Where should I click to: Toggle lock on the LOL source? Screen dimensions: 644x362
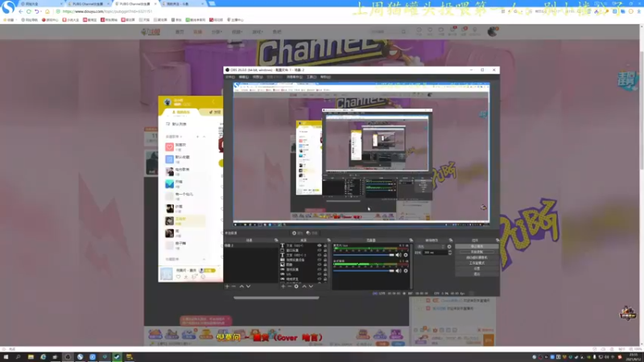(325, 274)
